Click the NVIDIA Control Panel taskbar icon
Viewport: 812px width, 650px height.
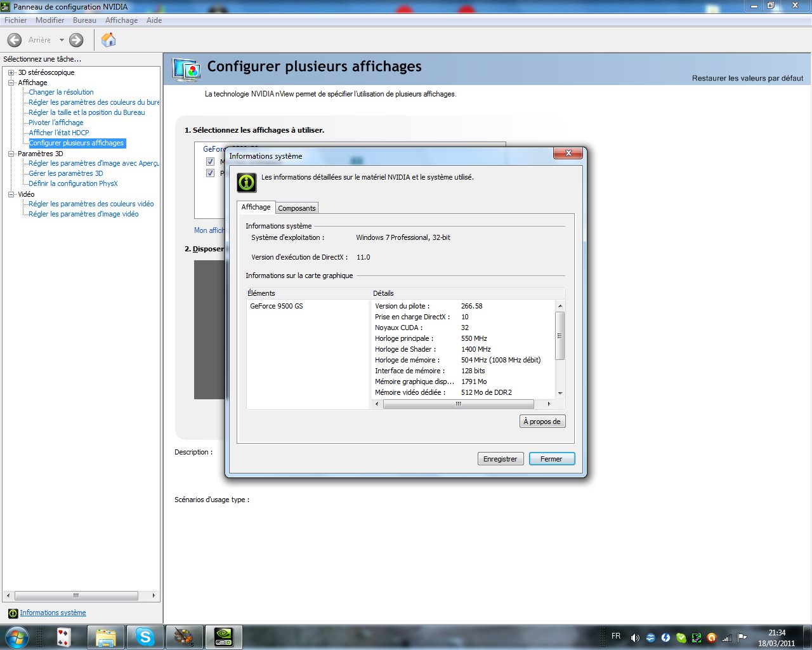point(223,637)
